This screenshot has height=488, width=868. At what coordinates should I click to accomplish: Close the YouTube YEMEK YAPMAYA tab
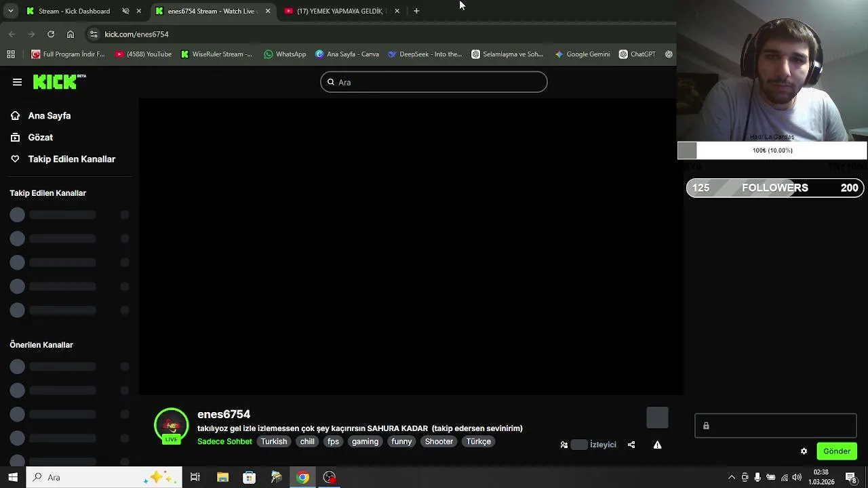click(x=397, y=11)
